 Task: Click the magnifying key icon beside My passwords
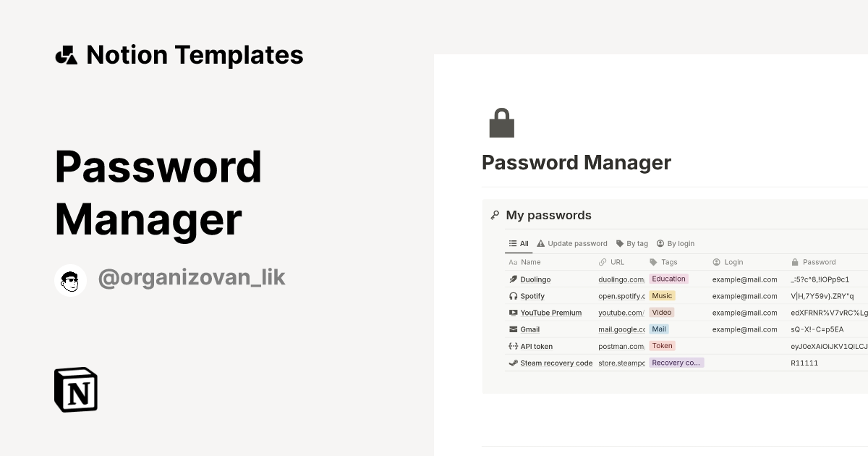tap(494, 214)
